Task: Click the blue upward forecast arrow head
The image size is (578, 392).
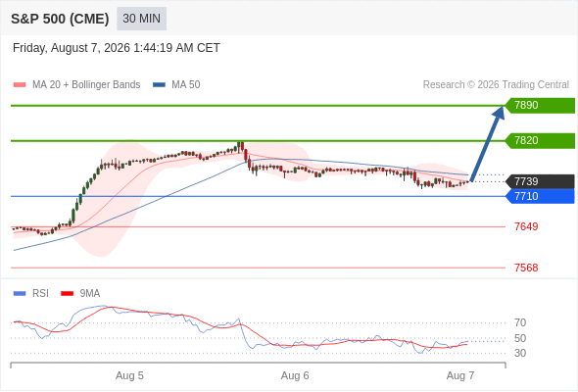Action: click(499, 112)
